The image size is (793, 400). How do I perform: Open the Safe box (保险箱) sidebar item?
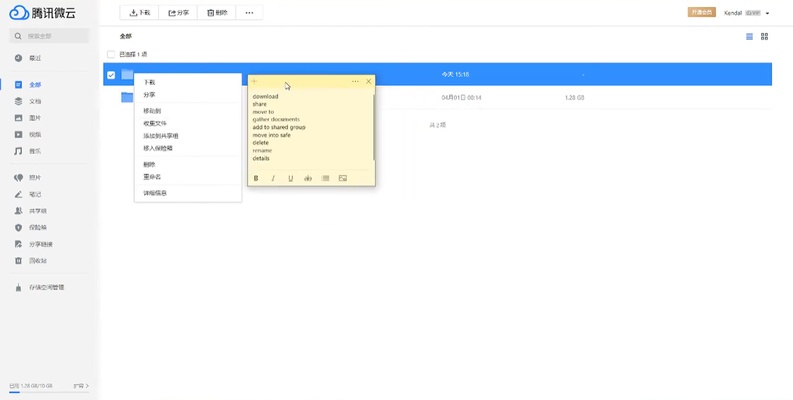pyautogui.click(x=30, y=228)
